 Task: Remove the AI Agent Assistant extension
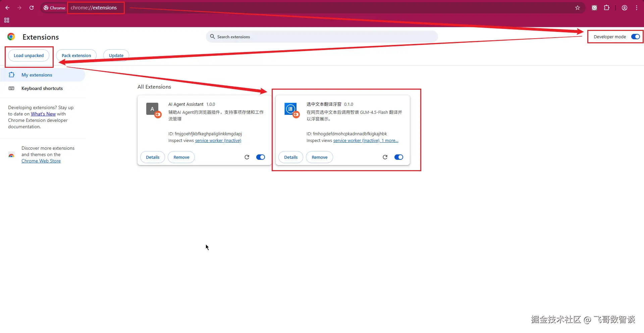[x=181, y=157]
